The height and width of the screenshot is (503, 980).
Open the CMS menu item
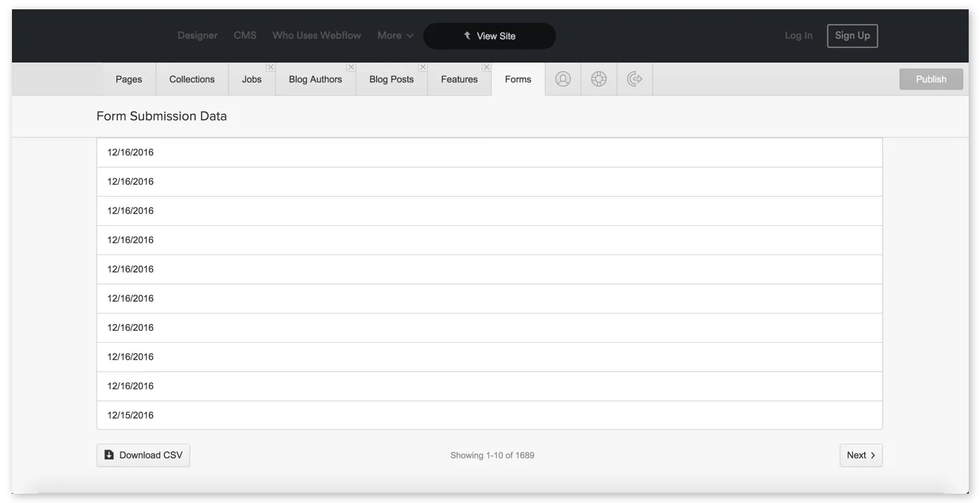point(245,35)
